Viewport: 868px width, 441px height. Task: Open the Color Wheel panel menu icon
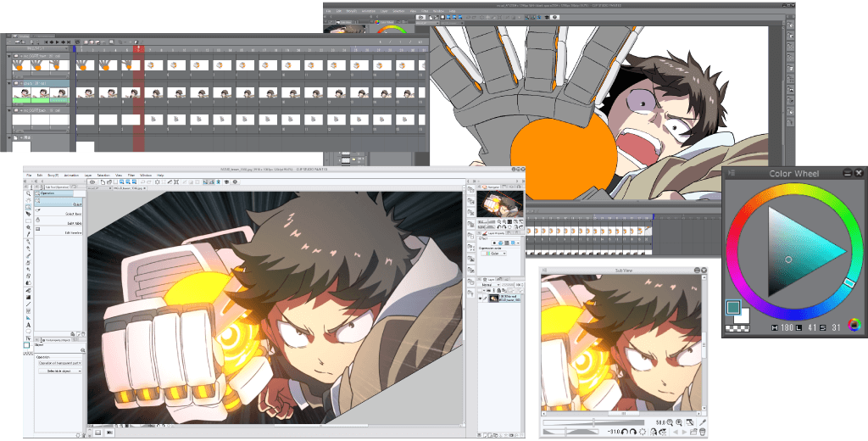732,173
